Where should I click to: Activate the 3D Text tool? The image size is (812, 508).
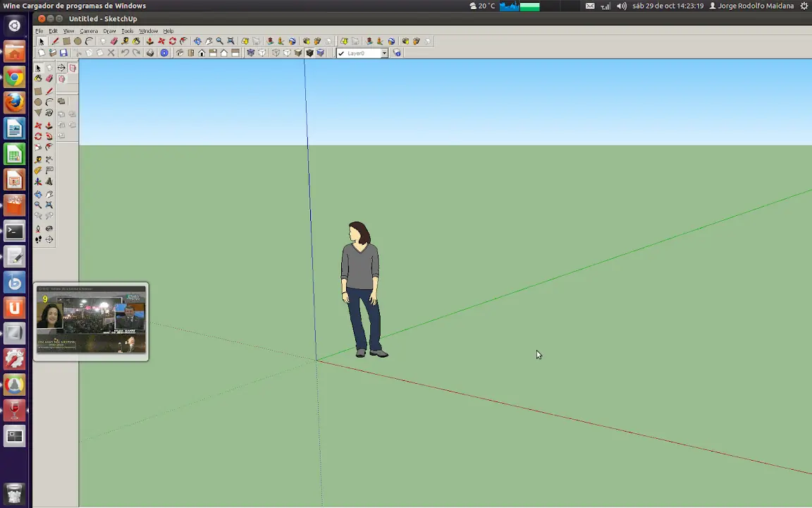tap(49, 182)
